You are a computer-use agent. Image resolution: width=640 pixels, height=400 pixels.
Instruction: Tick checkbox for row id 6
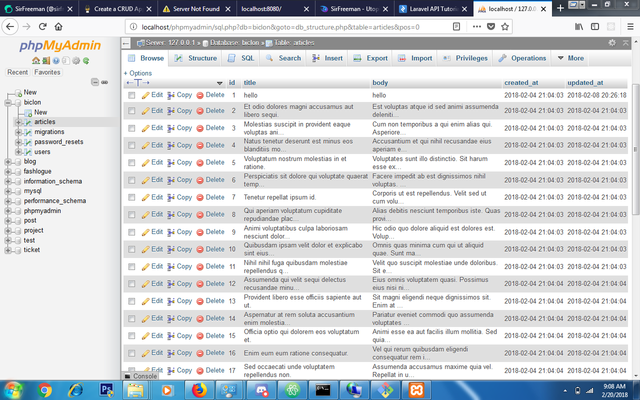click(x=131, y=180)
